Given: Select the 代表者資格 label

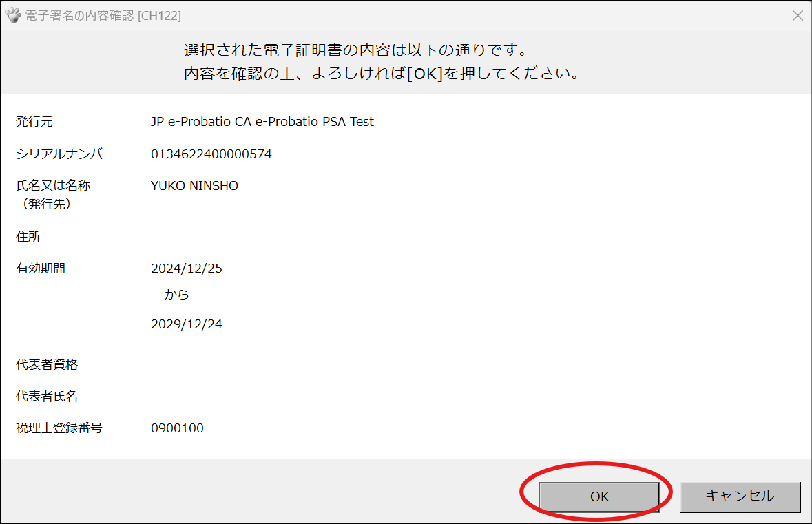Looking at the screenshot, I should coord(45,364).
